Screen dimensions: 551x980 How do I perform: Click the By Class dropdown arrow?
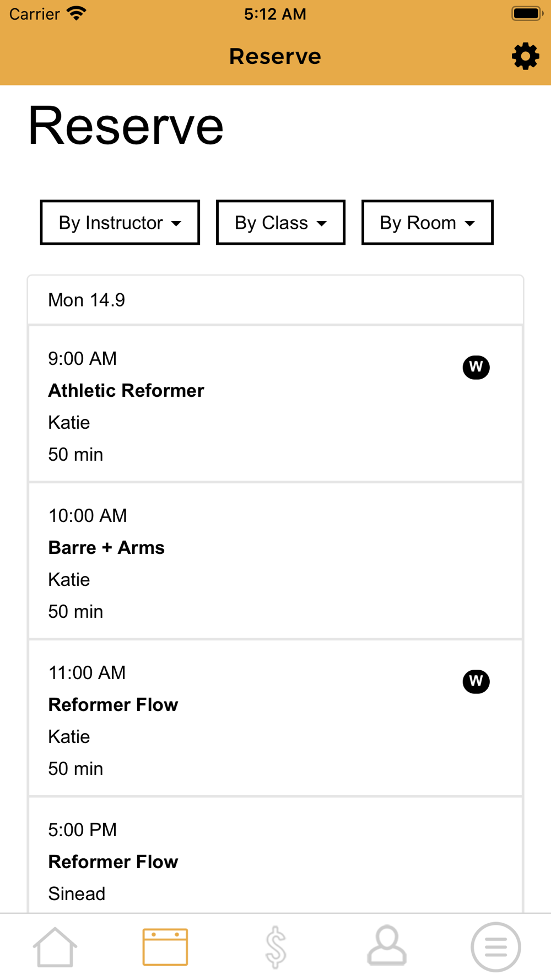coord(322,223)
